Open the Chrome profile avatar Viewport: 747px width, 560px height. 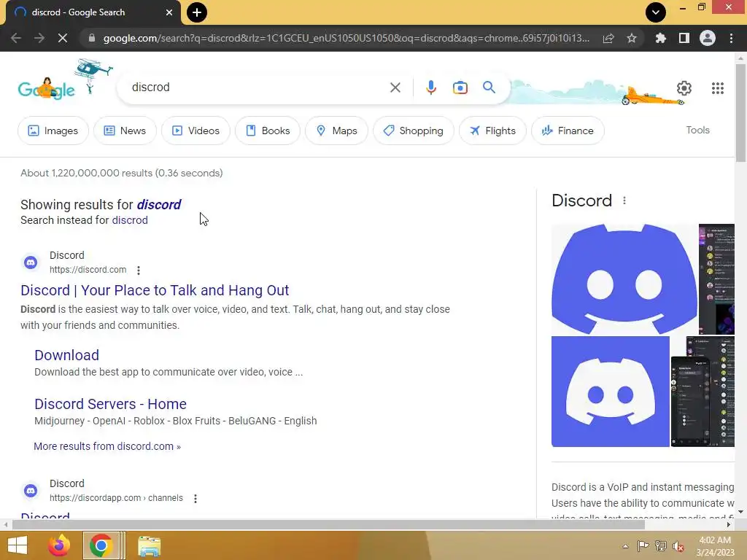[x=708, y=38]
